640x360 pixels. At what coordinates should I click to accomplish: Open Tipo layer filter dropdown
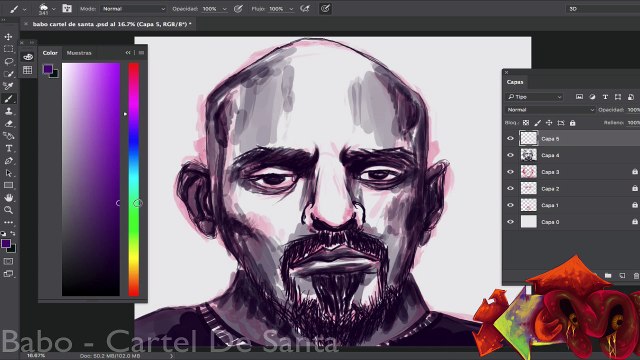(x=534, y=97)
